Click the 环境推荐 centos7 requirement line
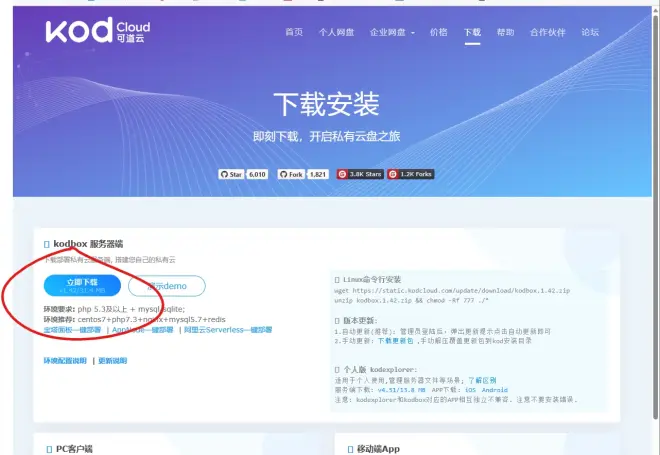Viewport: 660px width, 455px height. click(x=135, y=319)
